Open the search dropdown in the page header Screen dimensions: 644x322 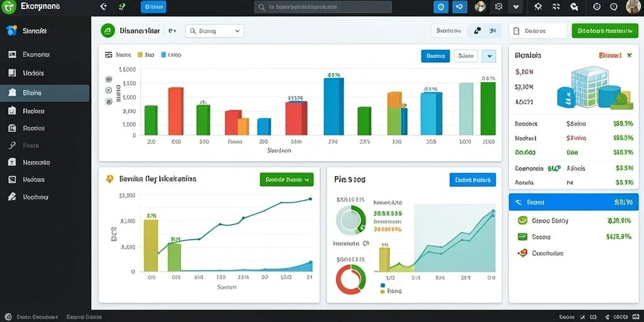(214, 31)
